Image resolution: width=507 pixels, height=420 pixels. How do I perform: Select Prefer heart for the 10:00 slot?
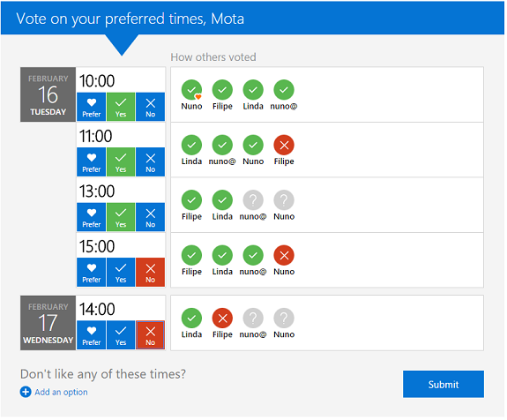92,107
